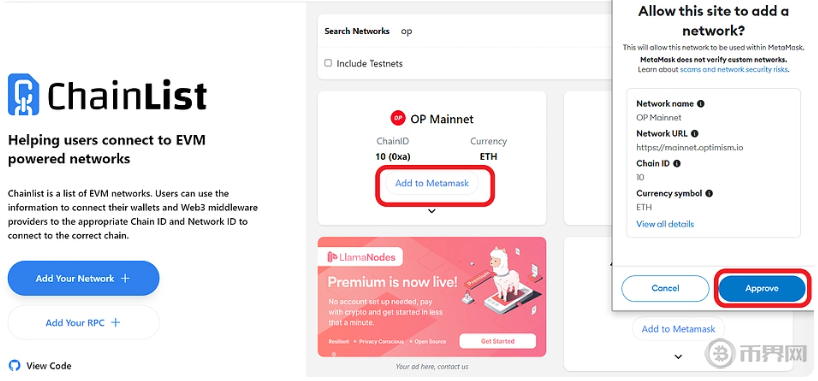Click the GitHub icon beside View Code
Viewport: 818px width, 381px height.
15,365
